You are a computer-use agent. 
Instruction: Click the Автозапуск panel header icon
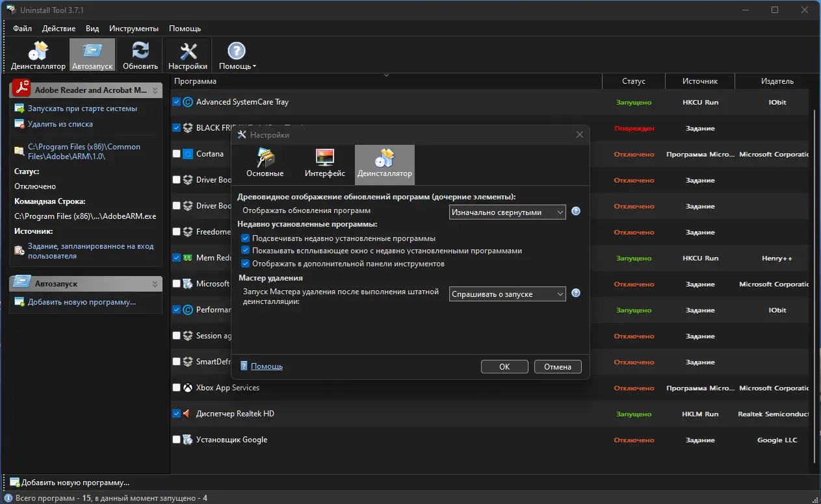pyautogui.click(x=22, y=283)
